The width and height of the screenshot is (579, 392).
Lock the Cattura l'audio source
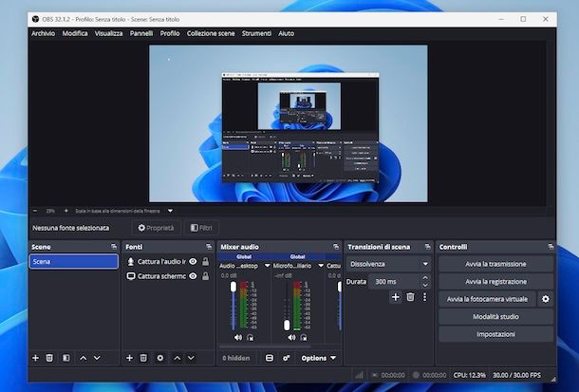(x=205, y=261)
